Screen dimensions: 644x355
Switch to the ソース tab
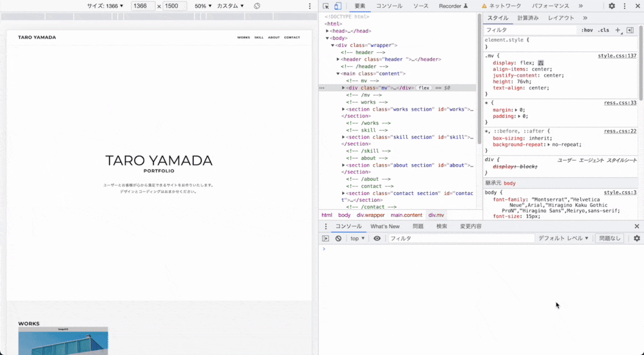pyautogui.click(x=421, y=6)
